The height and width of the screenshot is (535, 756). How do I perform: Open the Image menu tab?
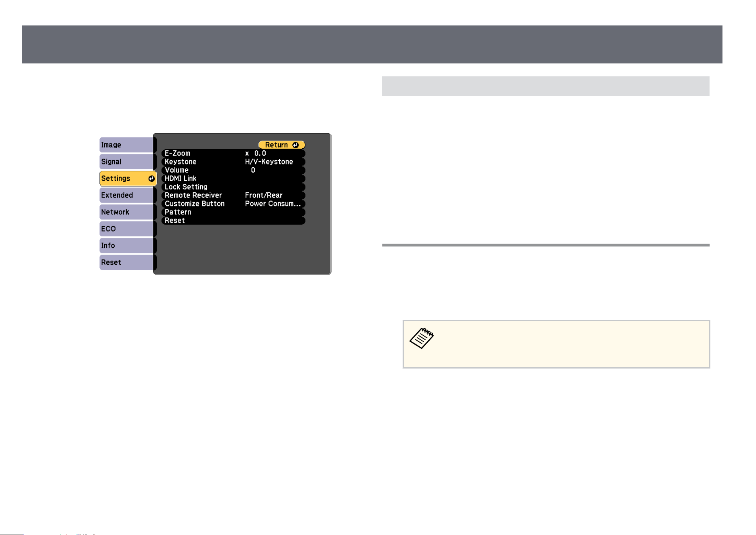[127, 145]
